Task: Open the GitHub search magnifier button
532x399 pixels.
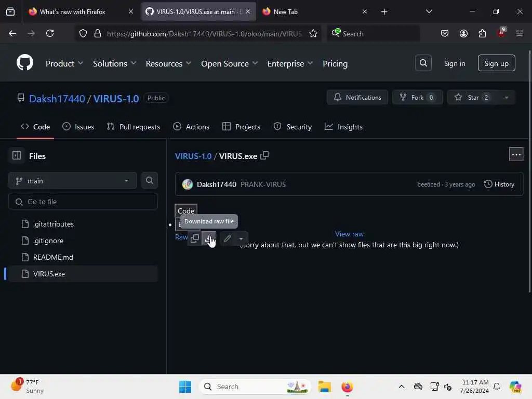Action: click(x=423, y=63)
